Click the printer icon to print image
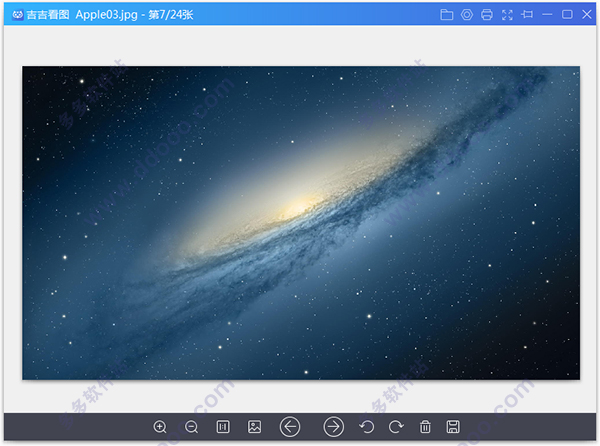 [487, 15]
